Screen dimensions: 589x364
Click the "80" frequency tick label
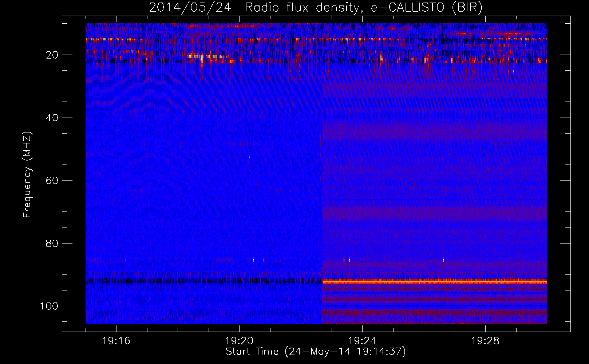click(52, 244)
